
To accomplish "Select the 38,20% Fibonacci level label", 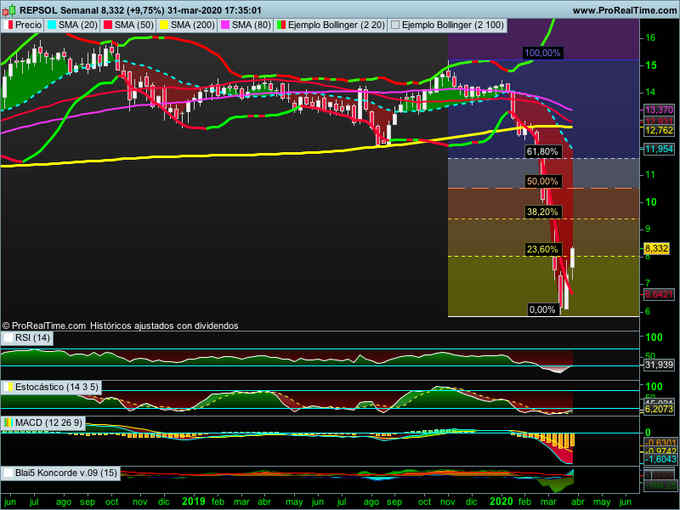I will click(x=542, y=212).
